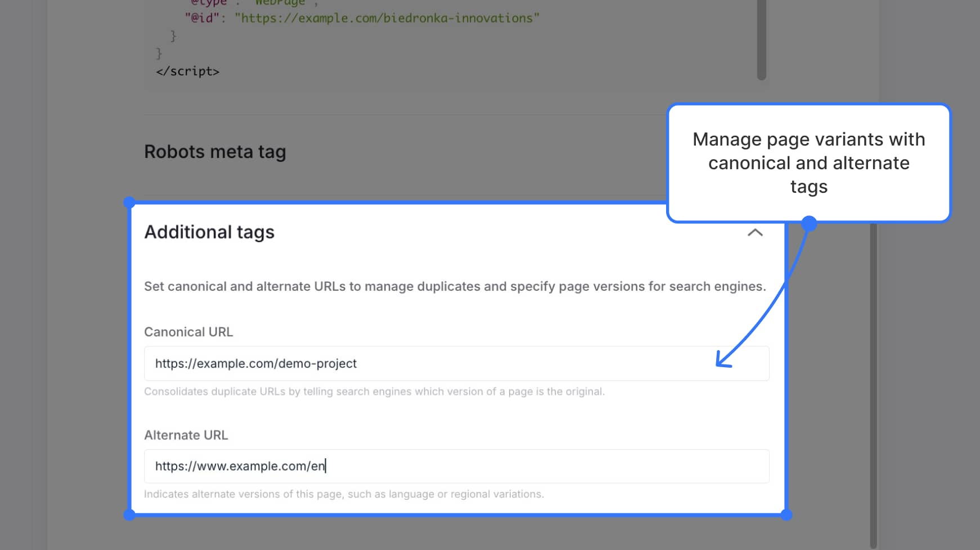
Task: Click hint text 'Indicates alternate versions'
Action: click(x=344, y=494)
